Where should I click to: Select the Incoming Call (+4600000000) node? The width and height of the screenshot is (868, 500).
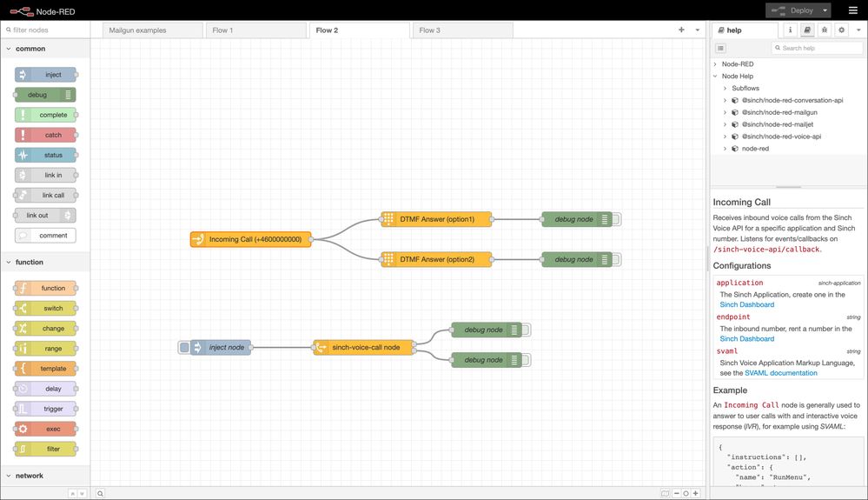click(251, 239)
